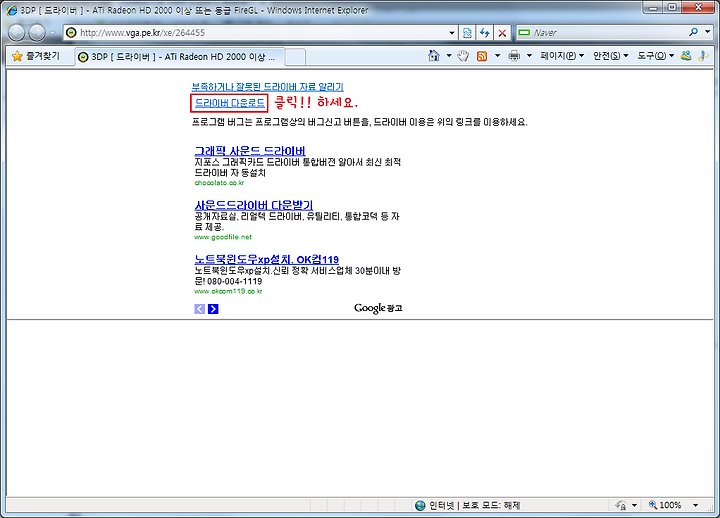Click the 보호 모드: 해제 status text
Screen dimensions: 720x518
click(491, 505)
